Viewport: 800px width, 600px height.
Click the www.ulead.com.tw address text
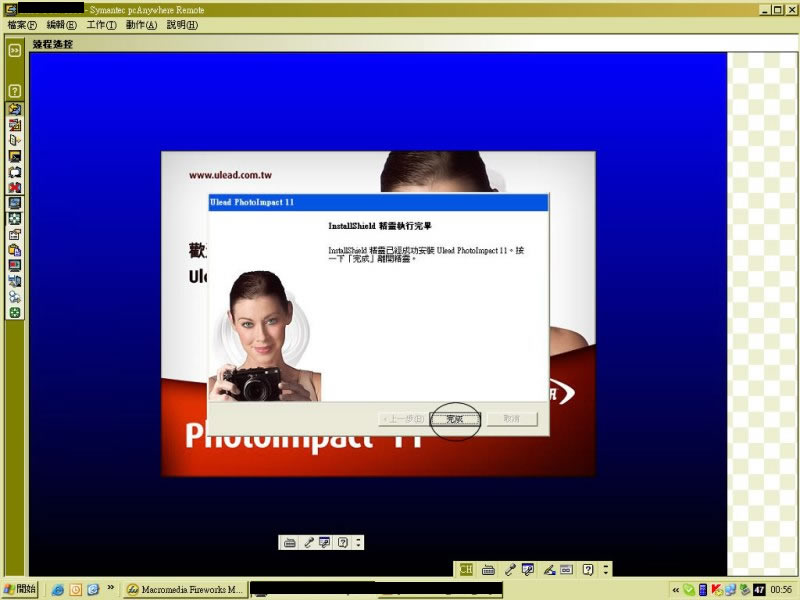point(230,175)
